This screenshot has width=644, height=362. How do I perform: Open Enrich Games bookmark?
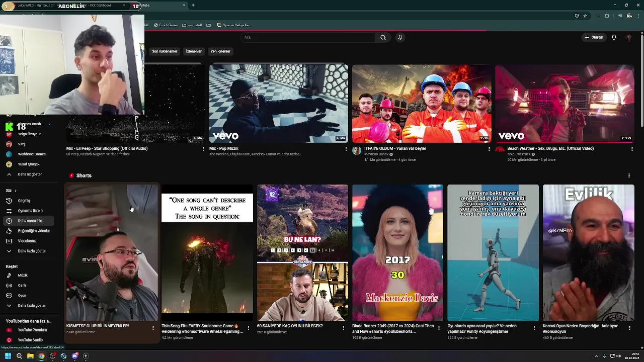point(166,25)
